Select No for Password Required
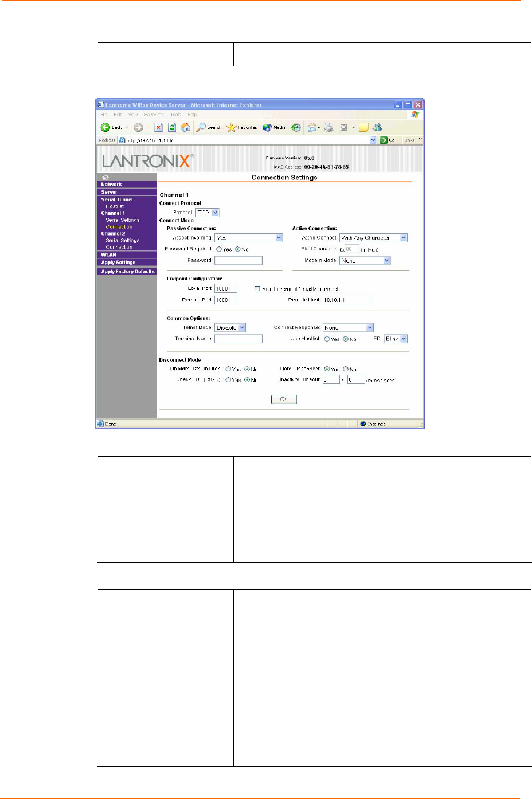The image size is (532, 799). (238, 249)
